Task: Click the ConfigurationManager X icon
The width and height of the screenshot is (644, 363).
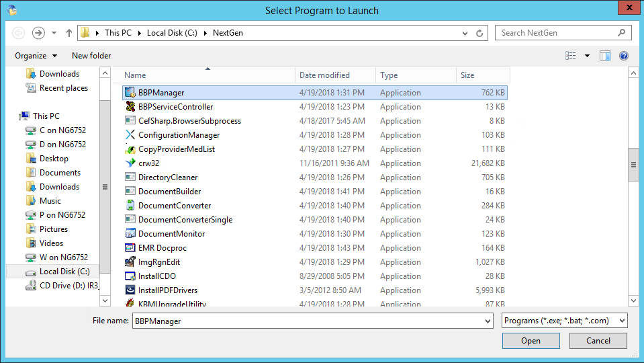Action: (130, 135)
